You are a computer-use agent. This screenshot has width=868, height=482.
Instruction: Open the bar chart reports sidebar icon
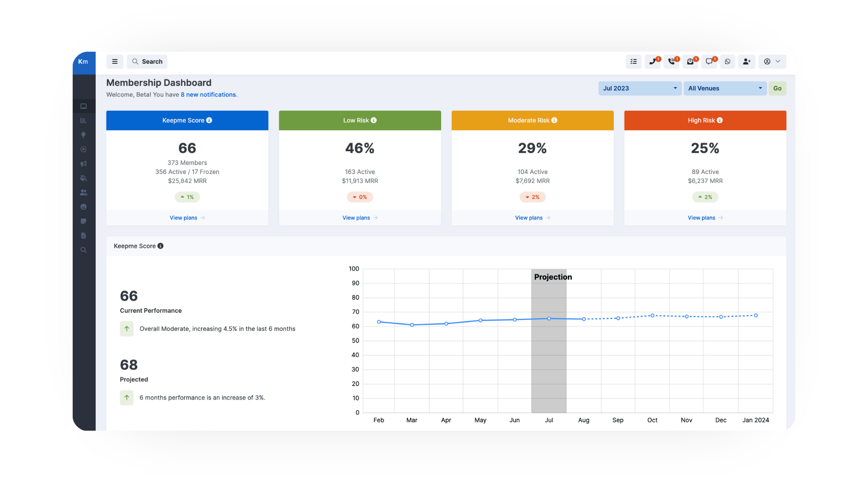[83, 120]
